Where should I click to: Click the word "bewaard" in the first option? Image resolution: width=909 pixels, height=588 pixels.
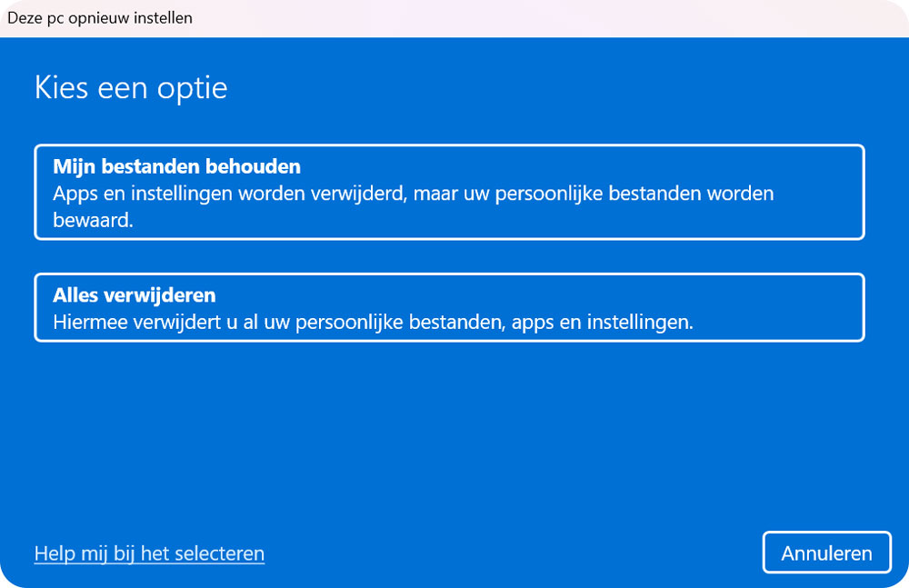pos(93,221)
